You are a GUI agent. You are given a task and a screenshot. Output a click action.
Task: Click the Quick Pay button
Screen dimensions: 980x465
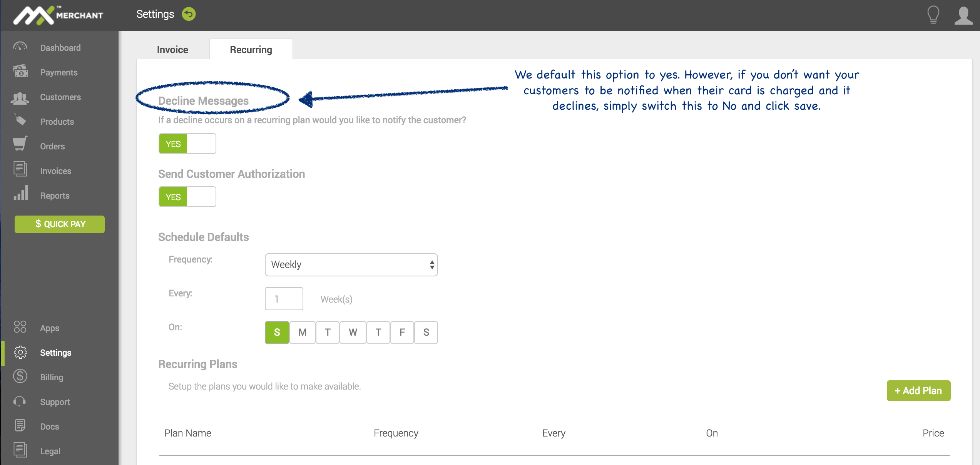[x=60, y=224]
